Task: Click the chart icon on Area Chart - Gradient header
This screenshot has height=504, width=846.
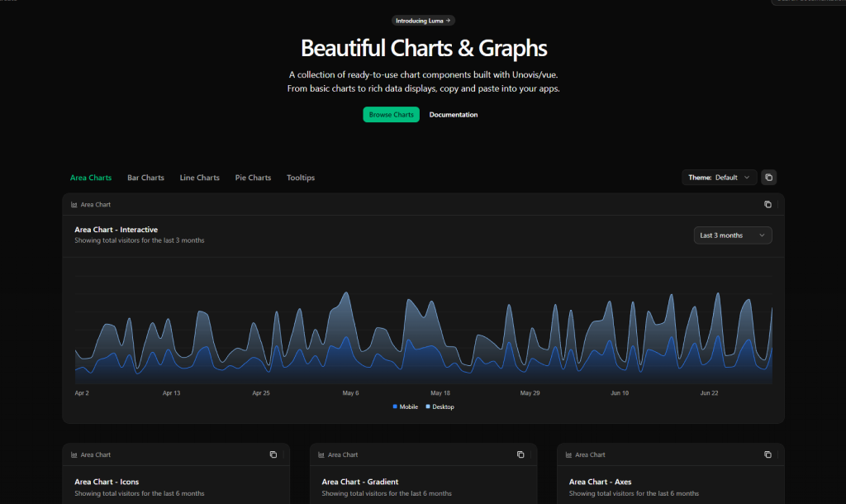Action: point(320,454)
